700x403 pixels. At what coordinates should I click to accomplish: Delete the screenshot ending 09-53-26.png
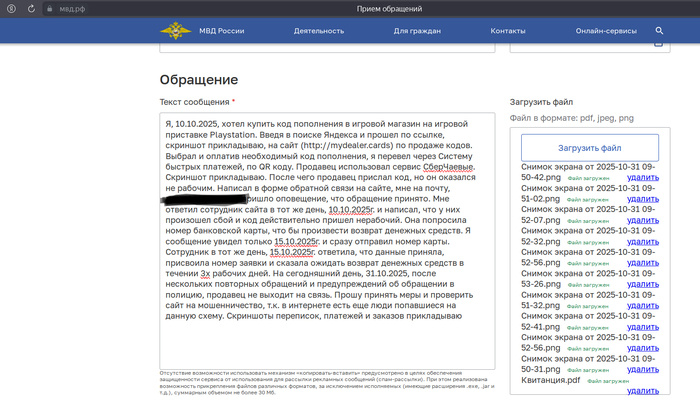643,284
